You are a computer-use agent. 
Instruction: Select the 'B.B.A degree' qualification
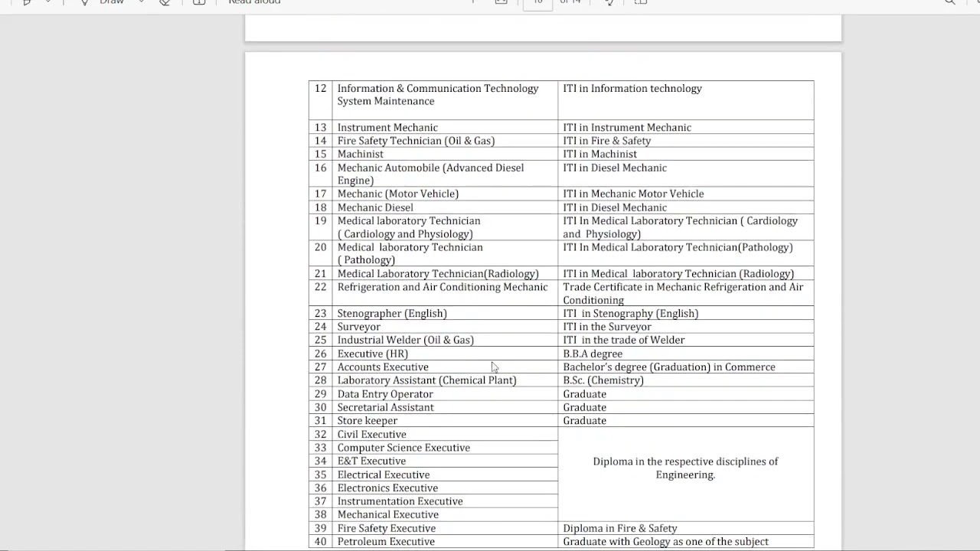[x=593, y=354]
